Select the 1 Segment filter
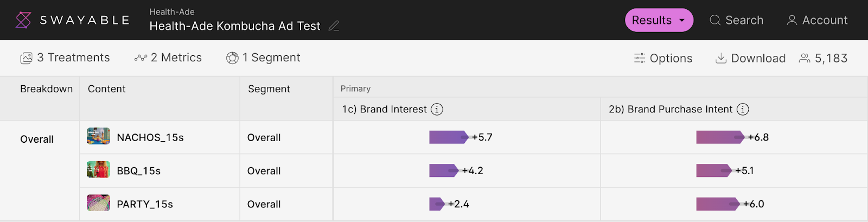 point(263,58)
